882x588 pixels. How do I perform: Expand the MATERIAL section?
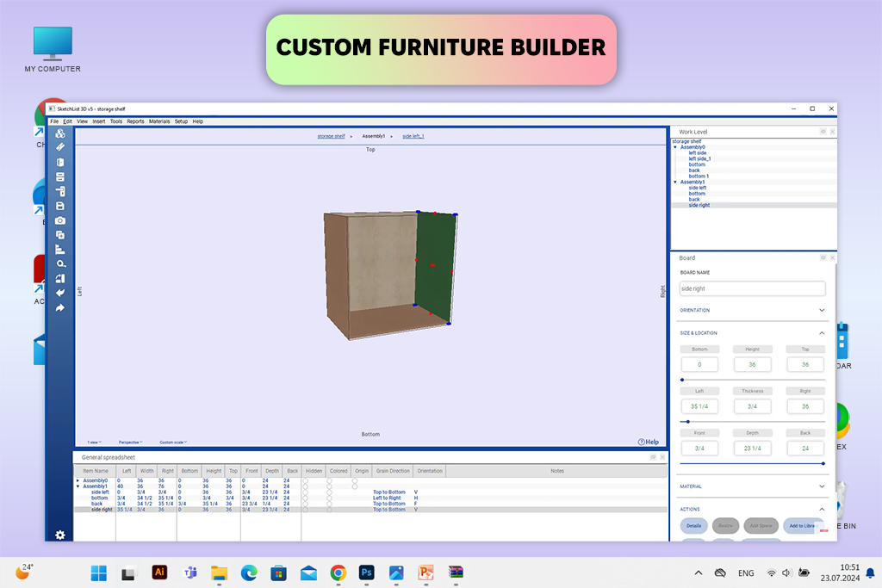click(822, 486)
